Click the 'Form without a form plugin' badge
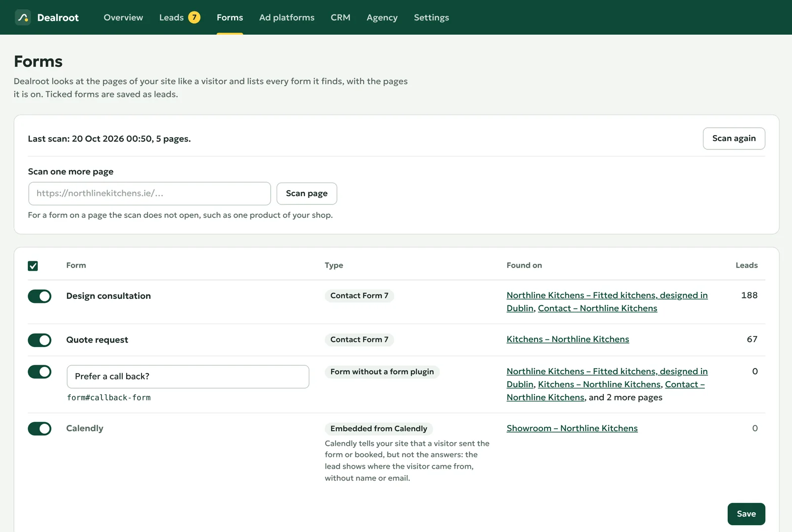Viewport: 792px width, 532px height. tap(382, 372)
